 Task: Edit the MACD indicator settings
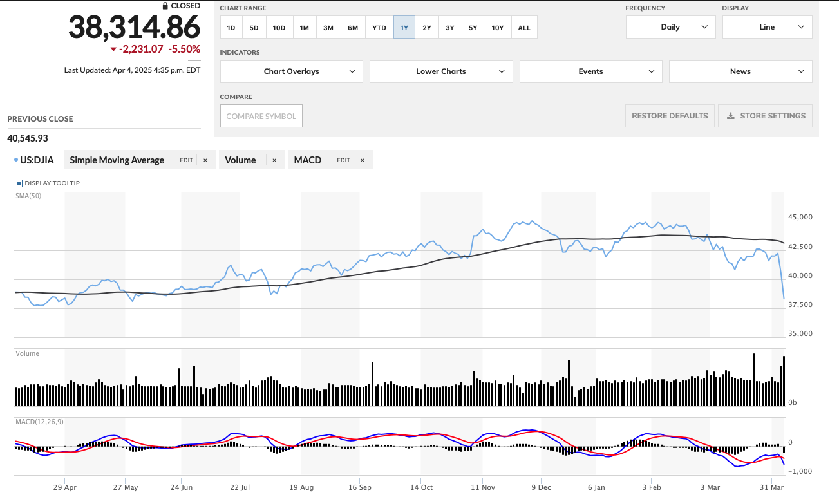[343, 160]
